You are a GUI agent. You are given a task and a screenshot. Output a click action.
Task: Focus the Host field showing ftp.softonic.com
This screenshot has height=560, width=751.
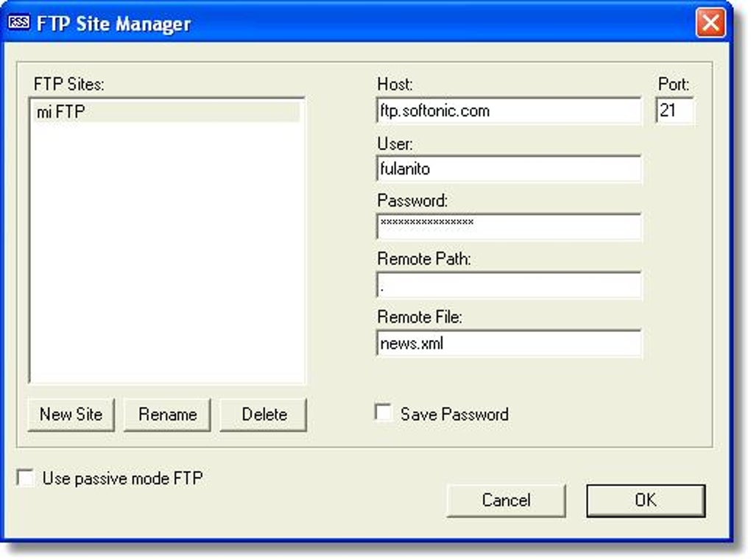point(509,111)
